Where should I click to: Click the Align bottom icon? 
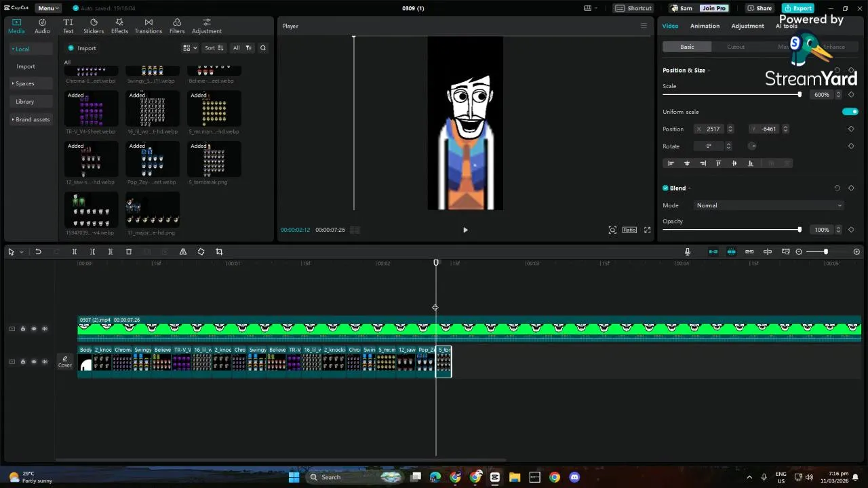click(750, 163)
